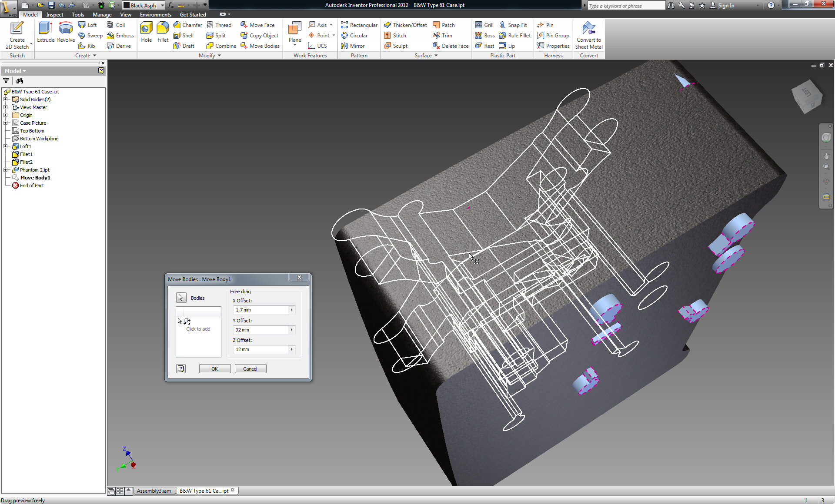Create a work Plane
The height and width of the screenshot is (504, 835).
[294, 33]
